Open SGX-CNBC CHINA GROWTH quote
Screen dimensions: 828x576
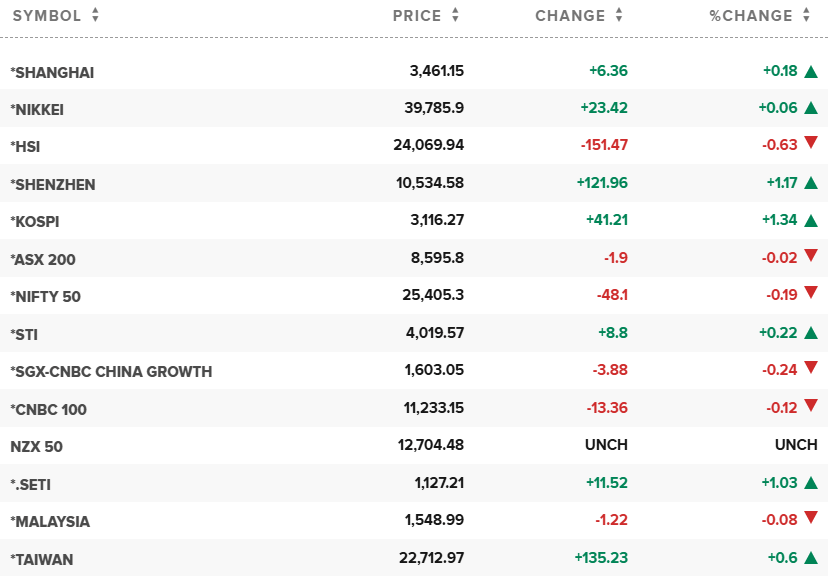coord(111,371)
